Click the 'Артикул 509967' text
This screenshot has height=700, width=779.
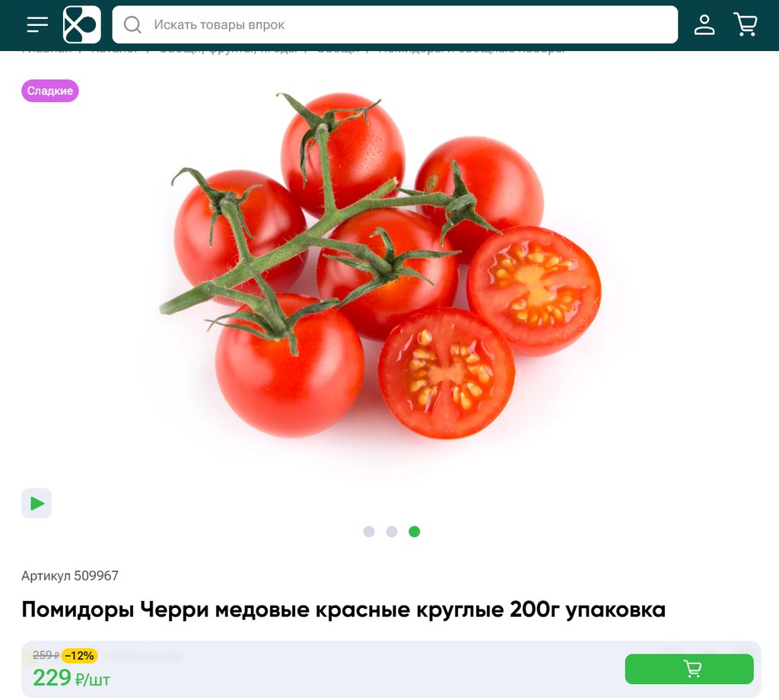[x=70, y=576]
